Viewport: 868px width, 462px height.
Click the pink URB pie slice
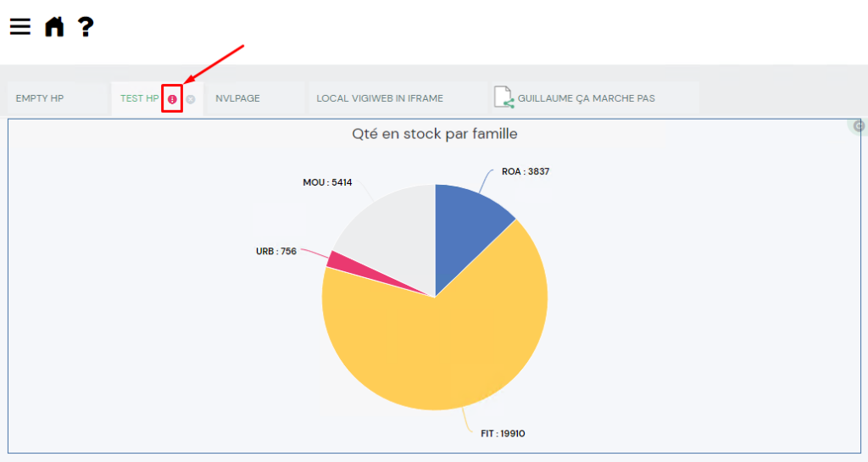(x=337, y=261)
